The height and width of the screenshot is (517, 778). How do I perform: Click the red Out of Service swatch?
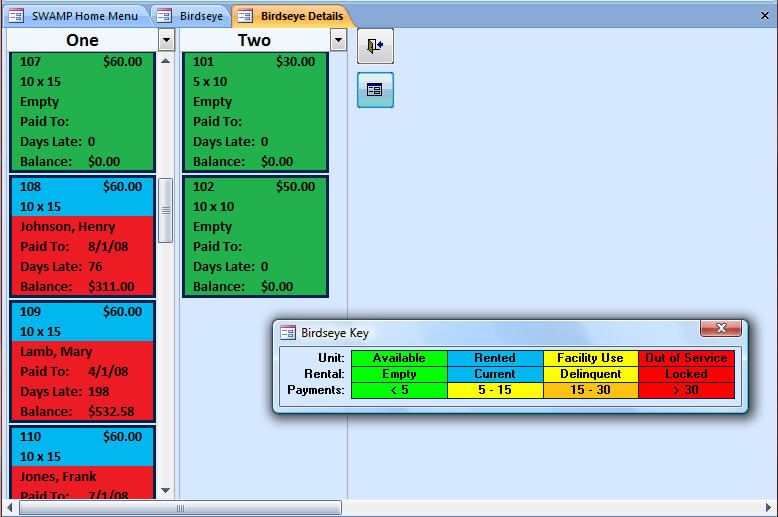pos(686,358)
